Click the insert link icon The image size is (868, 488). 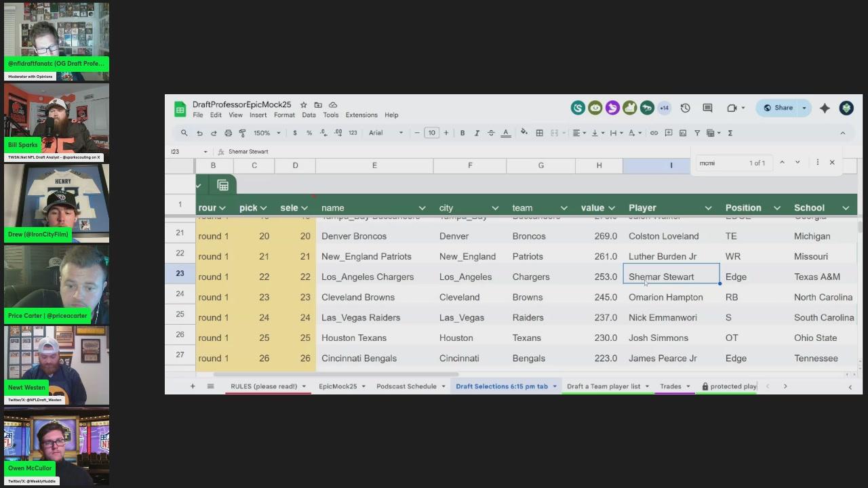coord(654,133)
